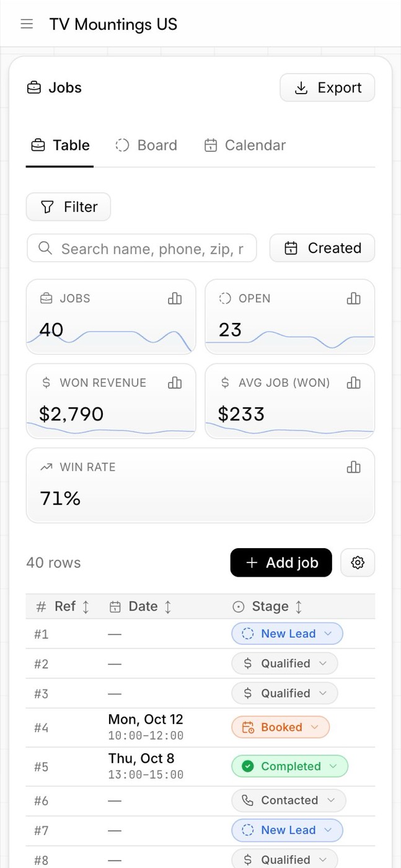Open stage dropdown for job #7 New Lead
The width and height of the screenshot is (401, 868).
click(287, 830)
